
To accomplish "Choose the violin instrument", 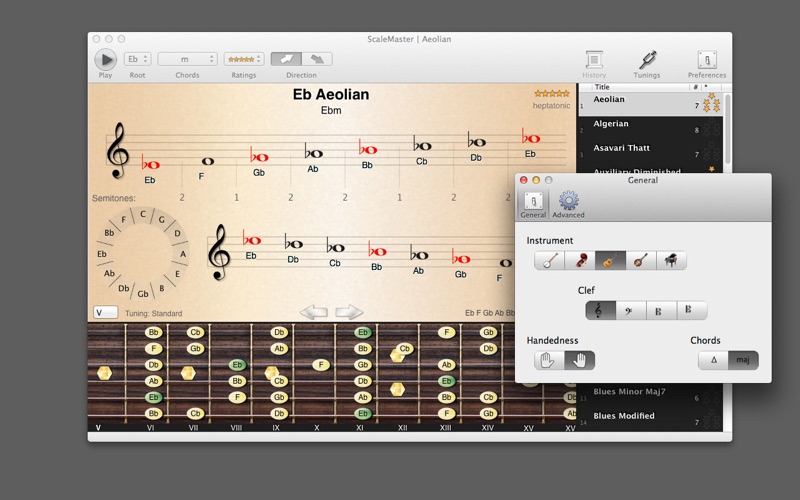I will (580, 261).
